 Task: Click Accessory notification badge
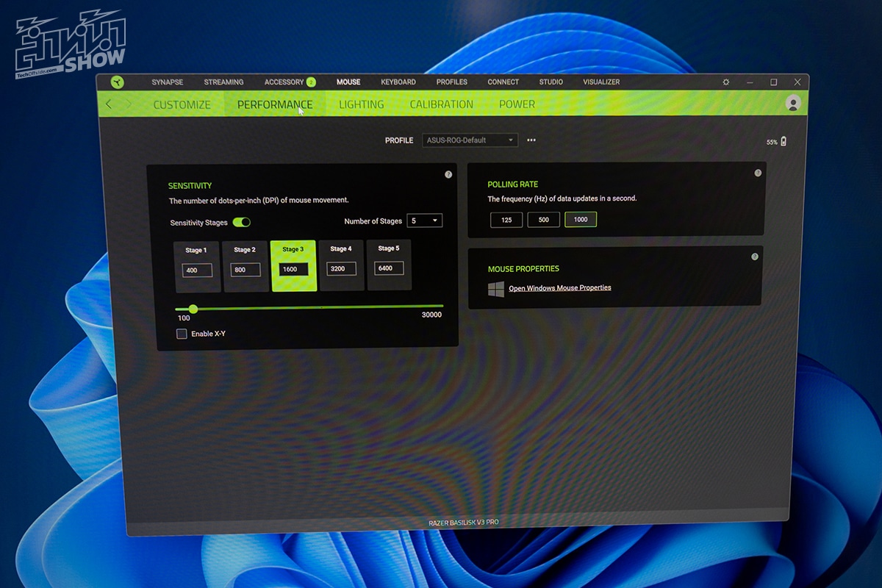pos(311,82)
